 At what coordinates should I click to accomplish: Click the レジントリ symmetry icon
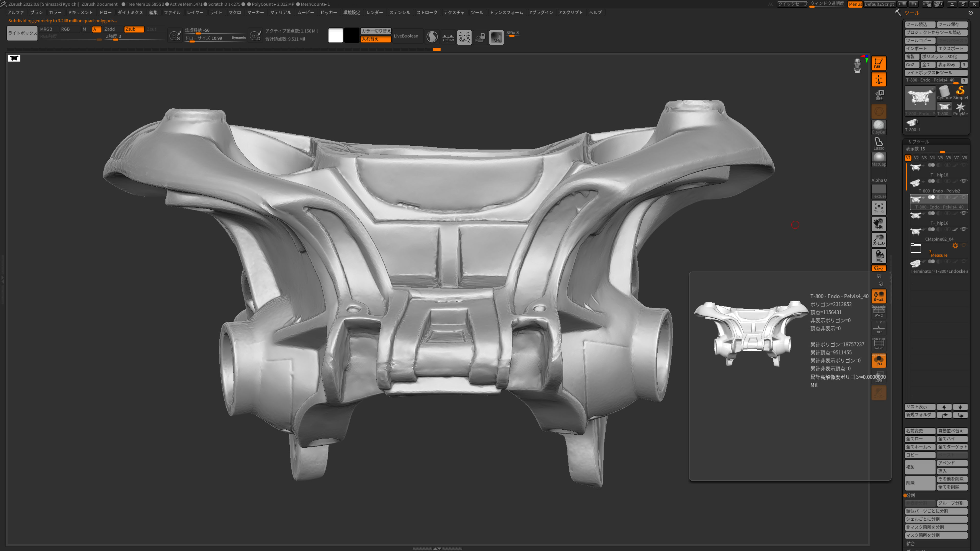coord(448,37)
